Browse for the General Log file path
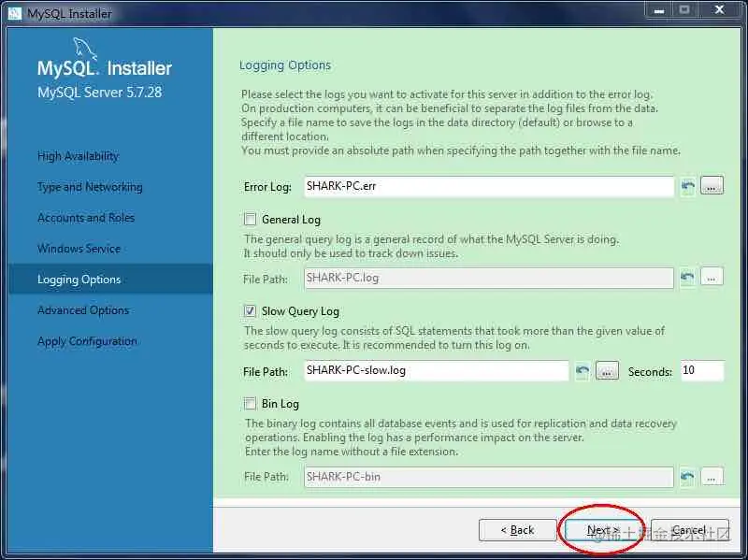 712,277
